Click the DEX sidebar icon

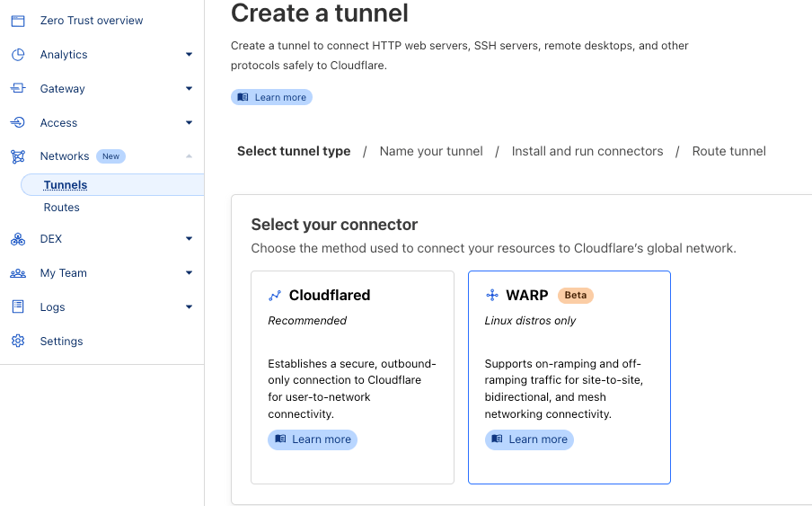[x=18, y=239]
